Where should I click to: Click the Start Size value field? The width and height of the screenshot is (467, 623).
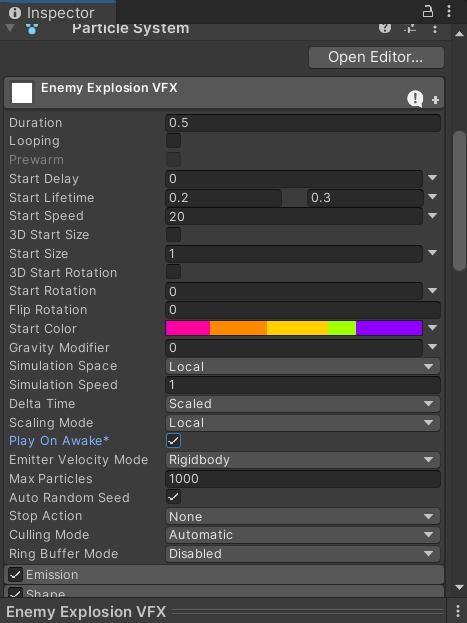[x=294, y=254]
